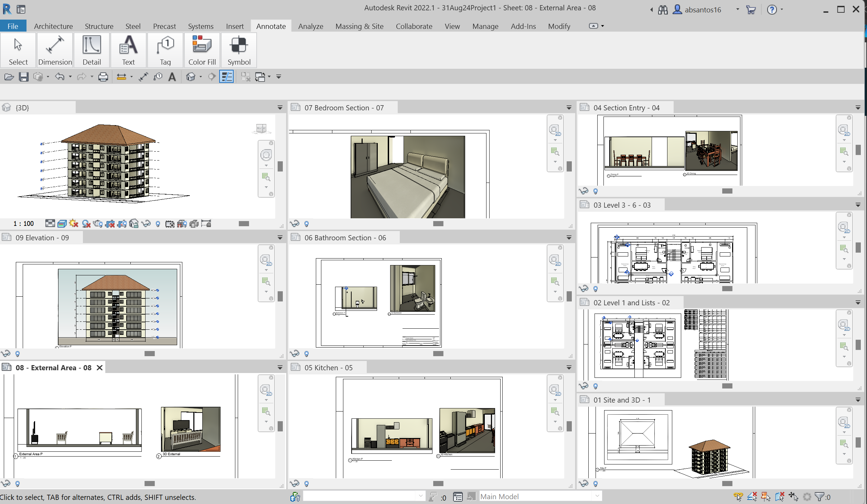Click the ViewCube in the 3D view
867x504 pixels.
(x=261, y=129)
